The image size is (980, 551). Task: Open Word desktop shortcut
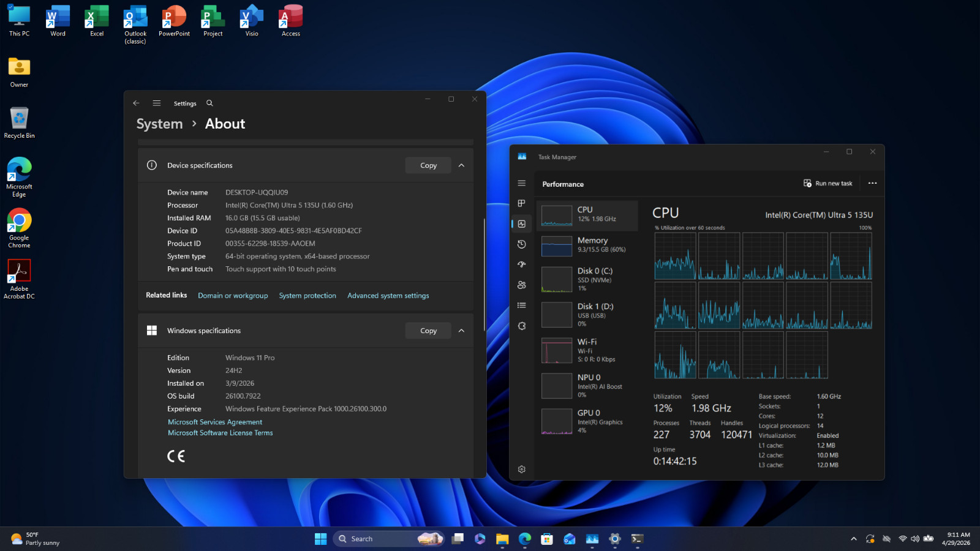58,21
